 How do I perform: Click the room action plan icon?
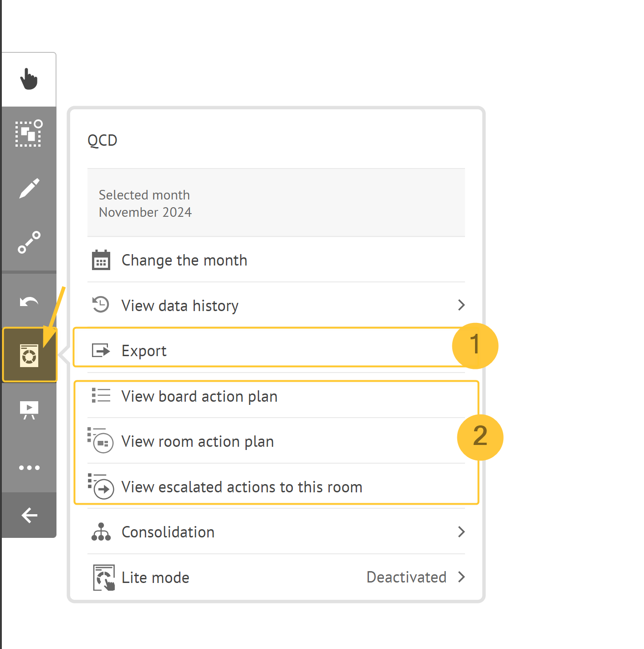101,440
